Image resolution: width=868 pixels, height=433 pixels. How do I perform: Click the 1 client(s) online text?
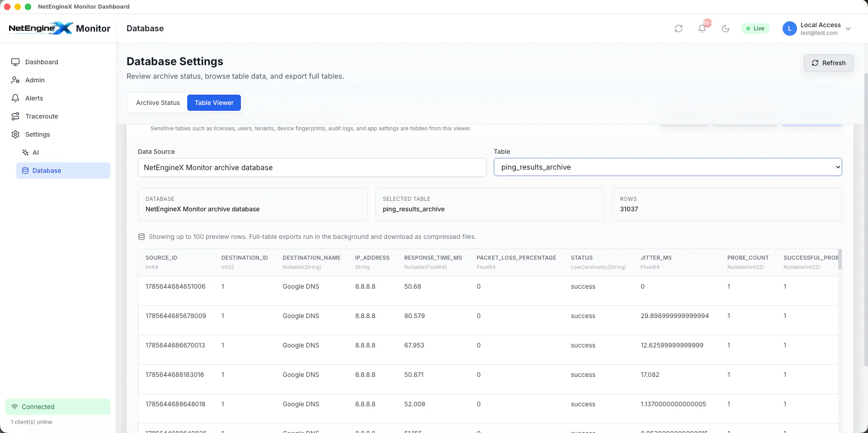point(32,422)
